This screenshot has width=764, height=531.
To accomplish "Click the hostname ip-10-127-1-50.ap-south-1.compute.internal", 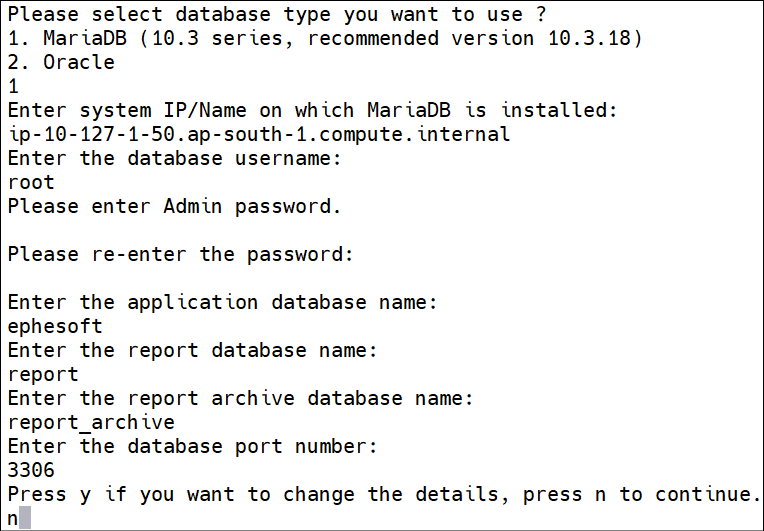I will [x=259, y=134].
